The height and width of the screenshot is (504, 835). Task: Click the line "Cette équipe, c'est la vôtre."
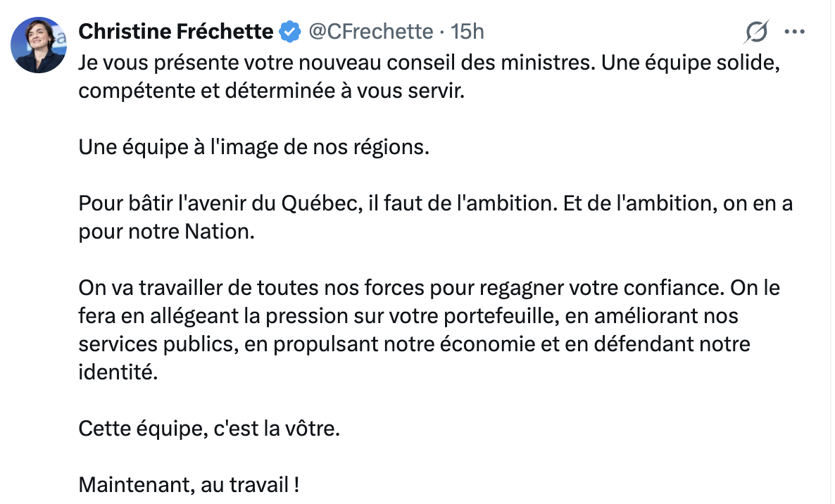[x=209, y=429]
